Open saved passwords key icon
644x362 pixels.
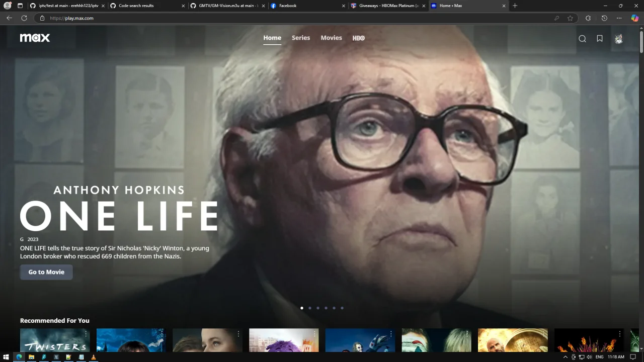coord(556,18)
